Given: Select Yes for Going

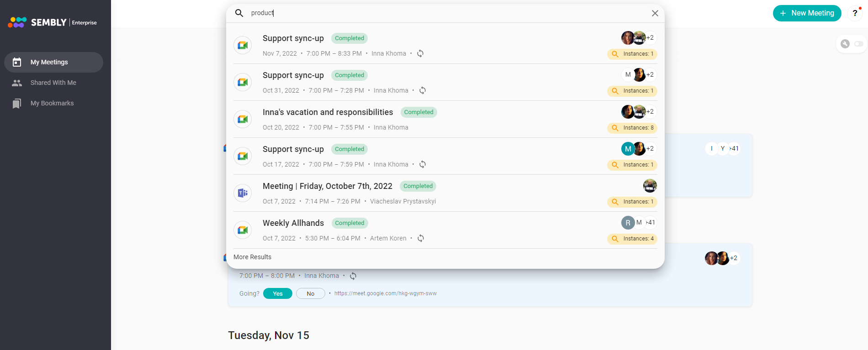Looking at the screenshot, I should pyautogui.click(x=277, y=293).
